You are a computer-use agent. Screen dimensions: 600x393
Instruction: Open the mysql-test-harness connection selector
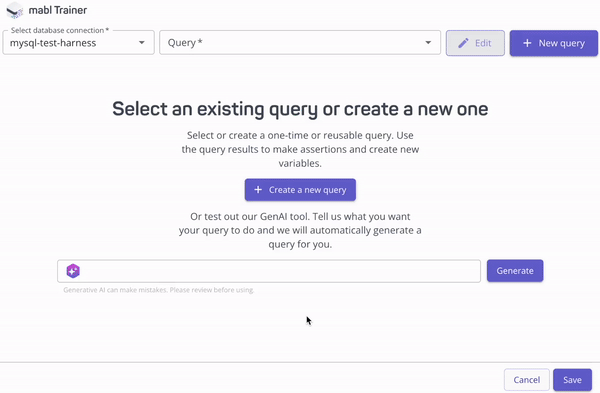click(x=78, y=42)
